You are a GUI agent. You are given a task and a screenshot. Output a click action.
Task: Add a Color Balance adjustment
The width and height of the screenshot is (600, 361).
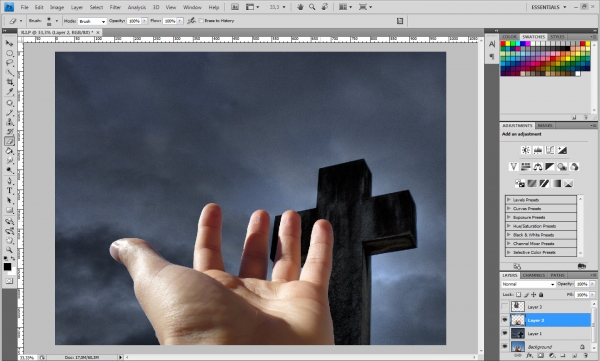[x=538, y=167]
